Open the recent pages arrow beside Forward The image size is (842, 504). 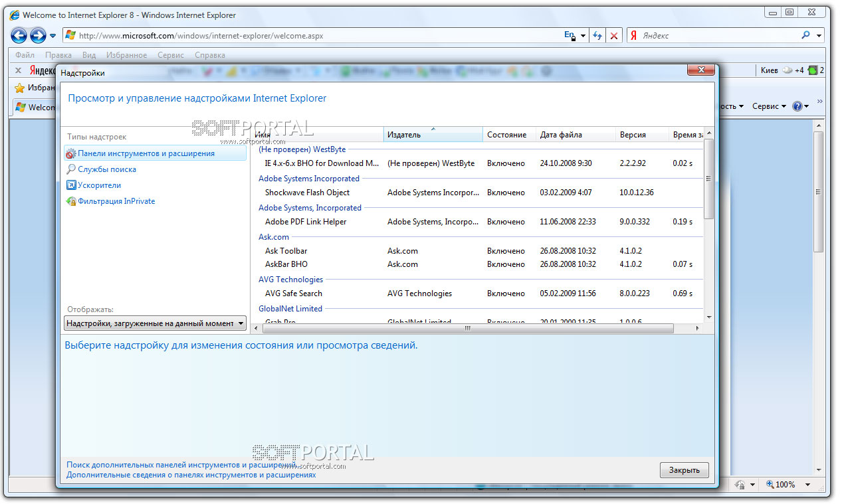click(53, 36)
